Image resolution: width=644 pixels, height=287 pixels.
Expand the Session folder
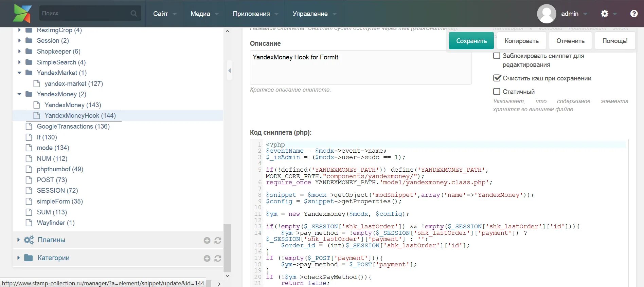tap(19, 41)
